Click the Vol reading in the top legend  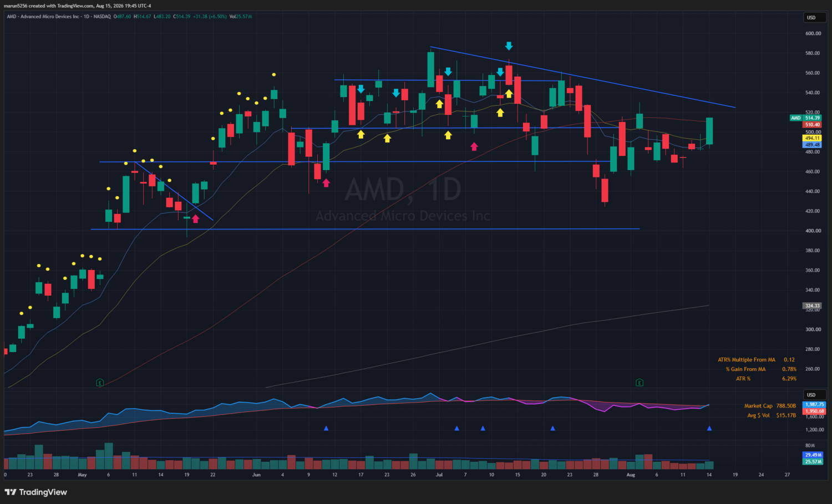(241, 17)
